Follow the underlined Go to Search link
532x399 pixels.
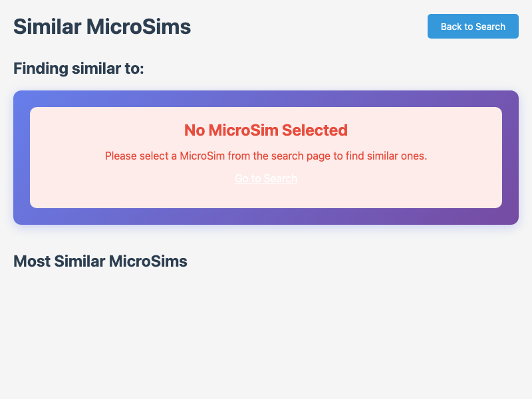pyautogui.click(x=266, y=178)
